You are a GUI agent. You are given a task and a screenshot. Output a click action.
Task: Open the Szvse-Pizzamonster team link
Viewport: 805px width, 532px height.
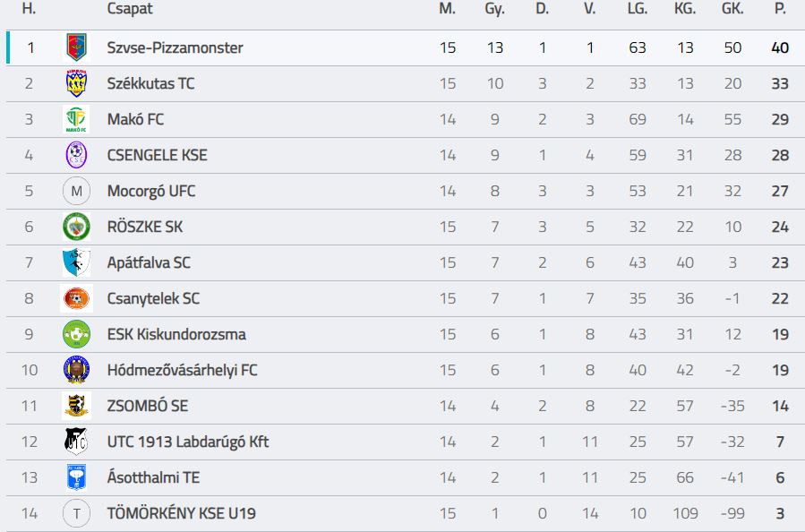[175, 47]
